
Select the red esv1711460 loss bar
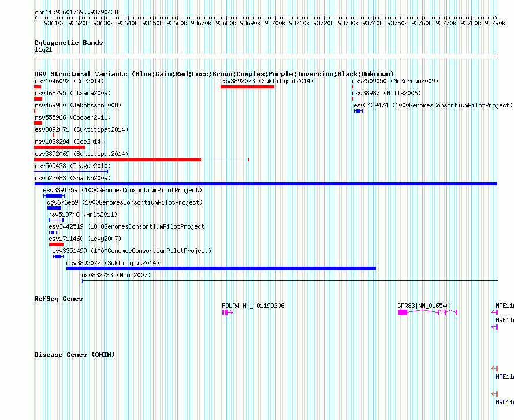[56, 244]
